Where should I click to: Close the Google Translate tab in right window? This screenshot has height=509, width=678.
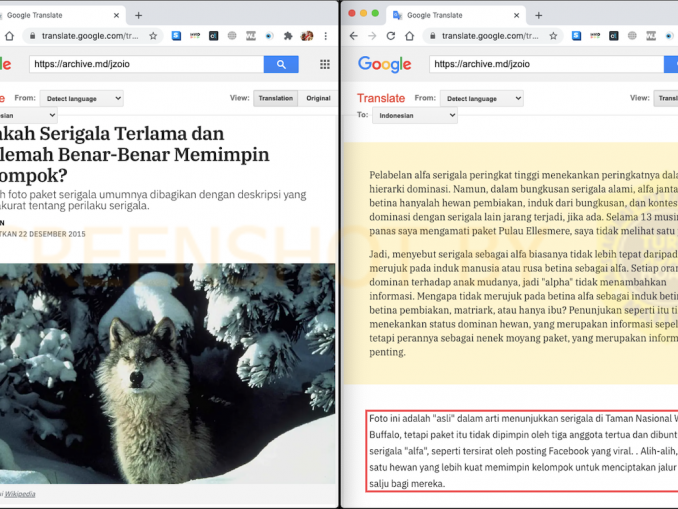pyautogui.click(x=516, y=16)
